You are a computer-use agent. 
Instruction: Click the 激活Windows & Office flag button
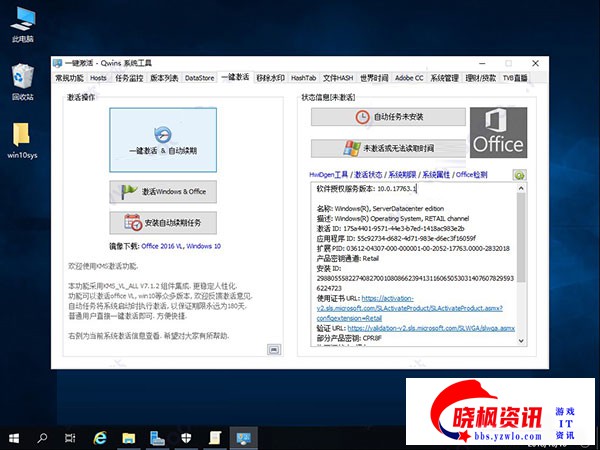tap(162, 191)
